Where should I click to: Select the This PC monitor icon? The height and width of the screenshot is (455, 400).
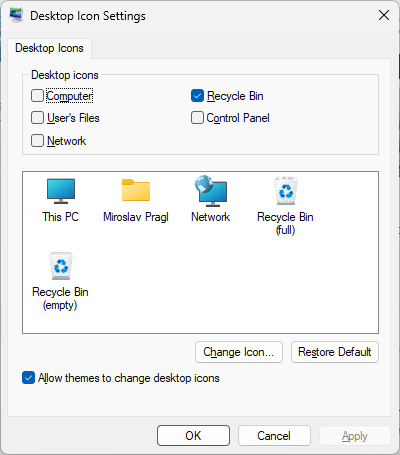click(61, 191)
